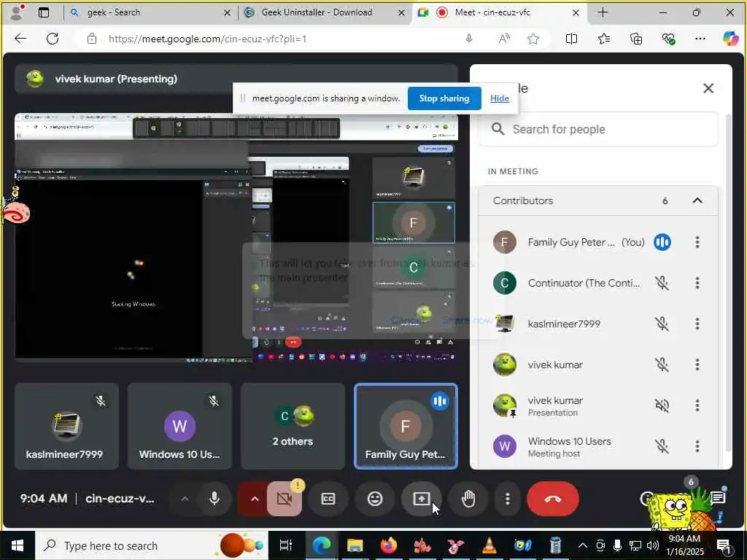This screenshot has width=747, height=560.
Task: Open more options three-dot menu in call bar
Action: click(x=508, y=499)
